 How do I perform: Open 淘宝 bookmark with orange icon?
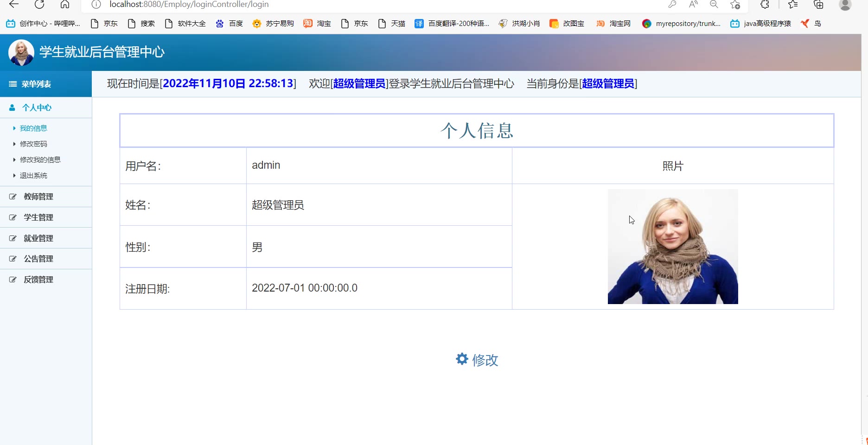point(317,23)
